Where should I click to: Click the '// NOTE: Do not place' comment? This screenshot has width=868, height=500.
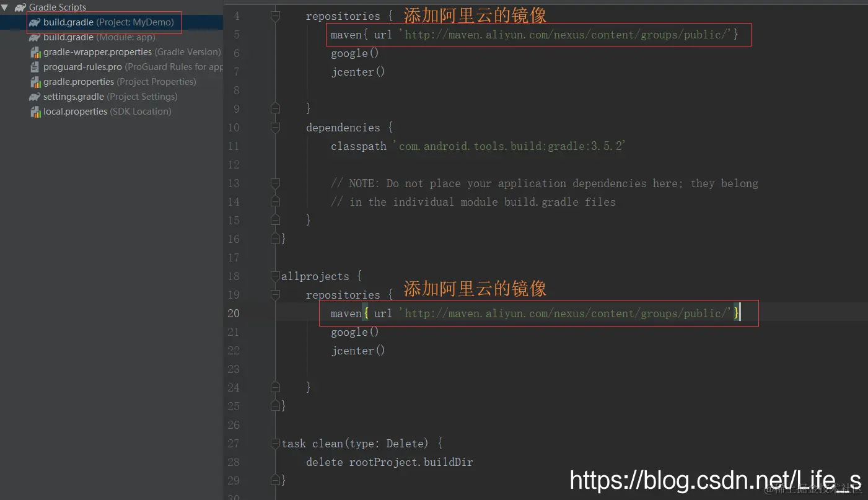[x=545, y=183]
